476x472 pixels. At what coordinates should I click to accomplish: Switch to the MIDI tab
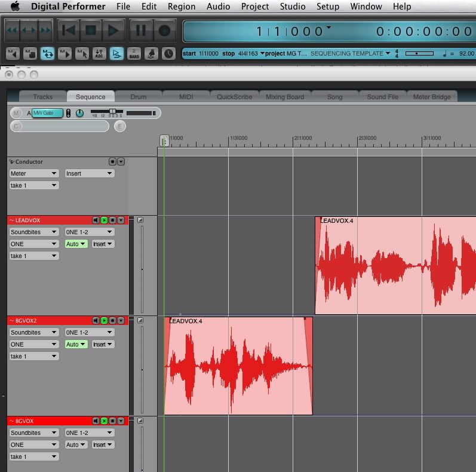click(186, 97)
